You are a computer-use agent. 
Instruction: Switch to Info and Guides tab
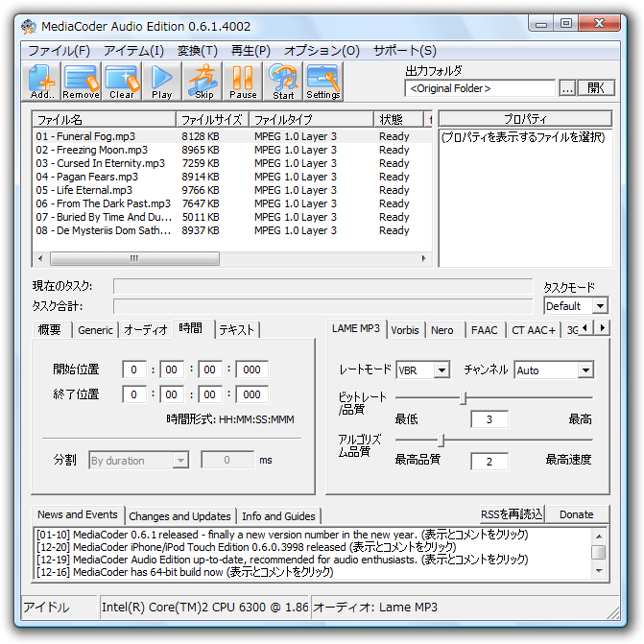278,516
